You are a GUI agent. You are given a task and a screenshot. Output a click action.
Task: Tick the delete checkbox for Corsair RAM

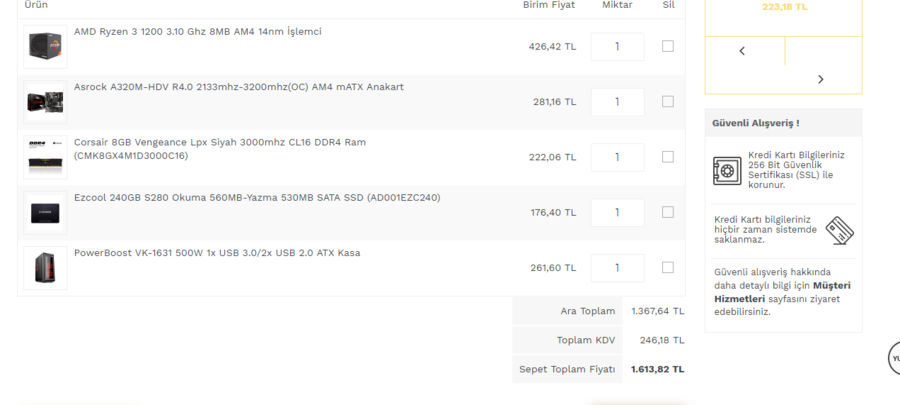pos(668,157)
